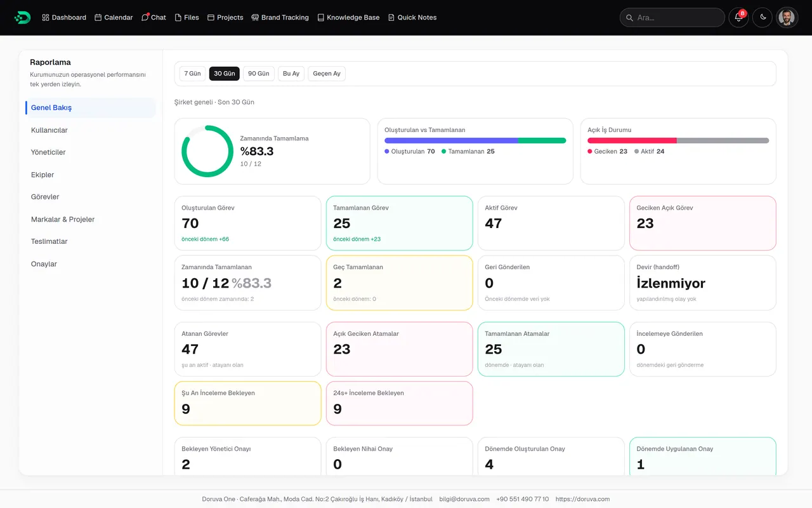812x508 pixels.
Task: Open Kullanıcılar report section
Action: click(x=91, y=130)
